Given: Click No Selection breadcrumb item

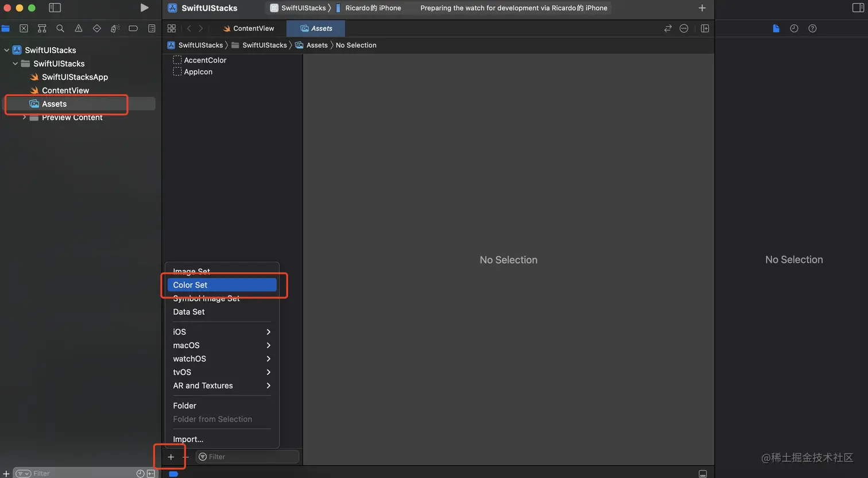Looking at the screenshot, I should [356, 45].
